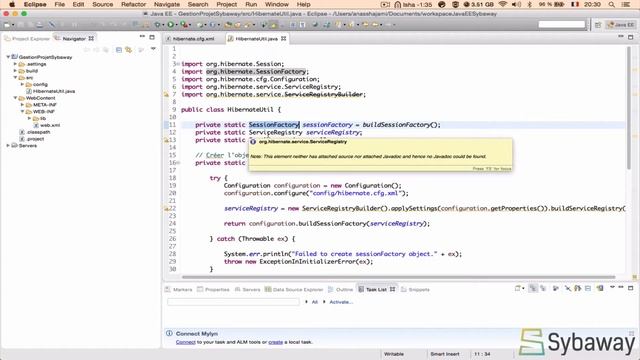Click the Debug bug toolbar icon
This screenshot has height=360, width=640.
coord(157,25)
